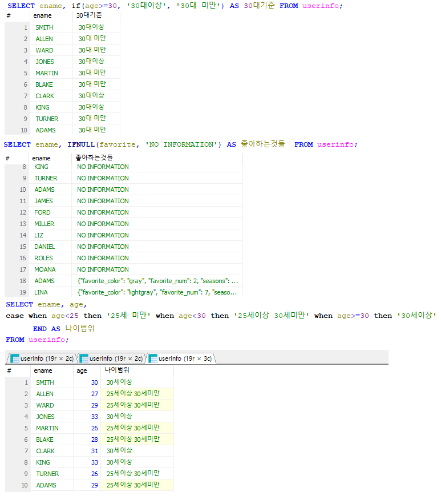Viewport: 441px width, 504px height.
Task: Select row number 14 in the 좋아하는것들 result
Action: [x=17, y=235]
